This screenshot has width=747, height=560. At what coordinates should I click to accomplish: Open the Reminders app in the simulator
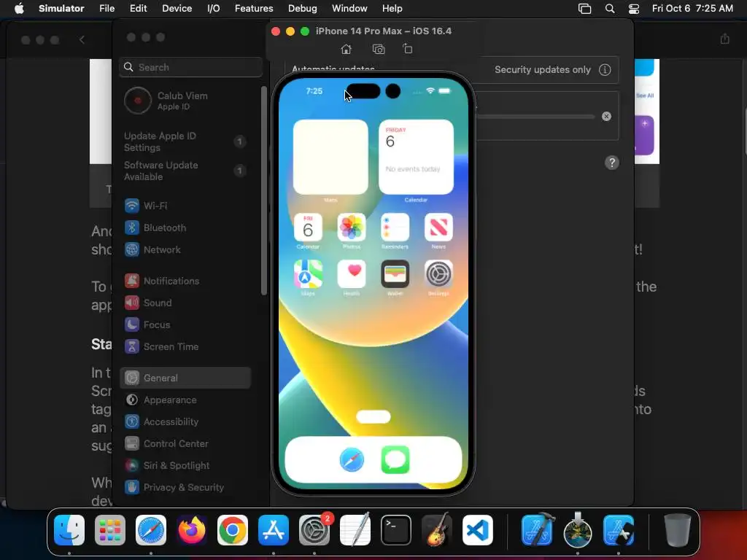tap(395, 227)
